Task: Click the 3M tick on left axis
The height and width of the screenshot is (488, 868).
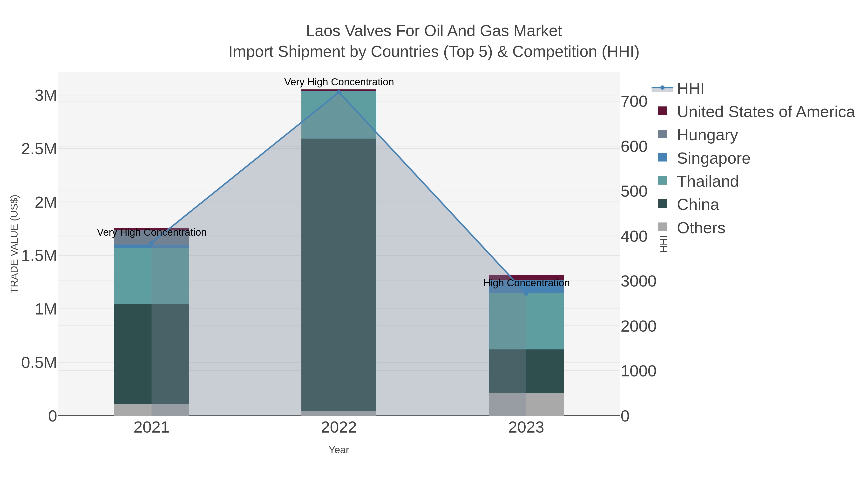Action: (x=46, y=96)
